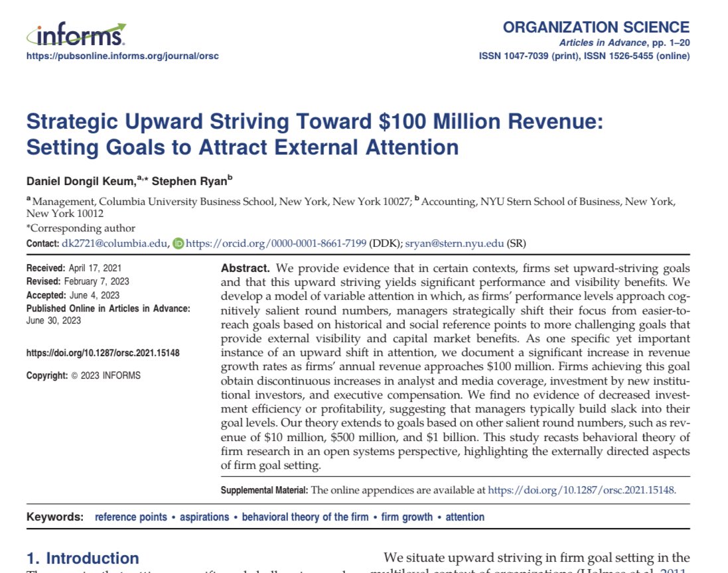
Task: Click the 'attention' keyword
Action: (x=465, y=517)
